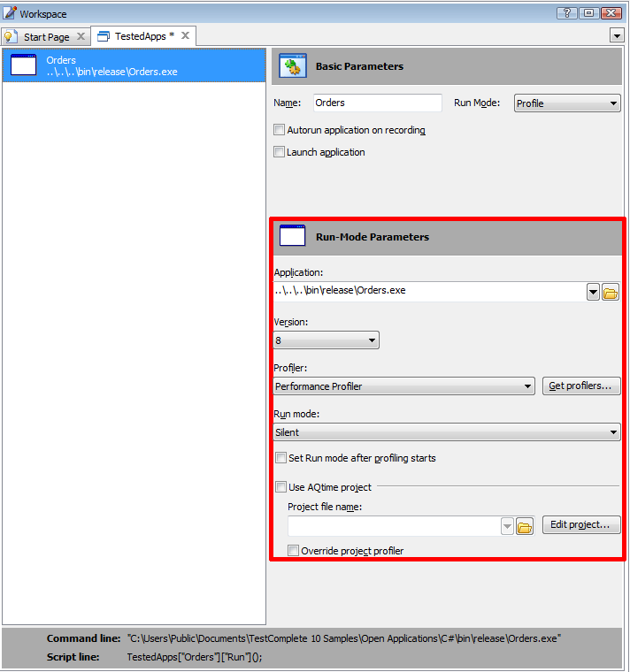Open the Run mode Silent dropdown
Image resolution: width=630 pixels, height=672 pixels.
(x=447, y=432)
